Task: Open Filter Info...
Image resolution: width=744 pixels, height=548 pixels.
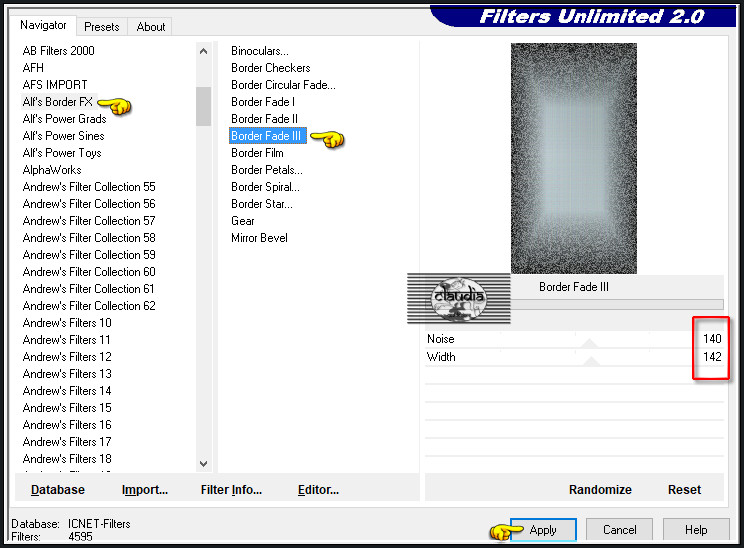Action: [x=231, y=490]
